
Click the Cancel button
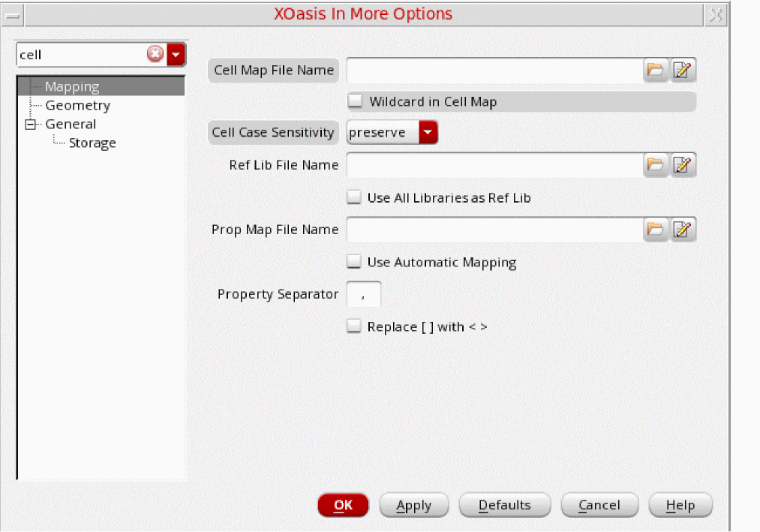click(x=599, y=505)
